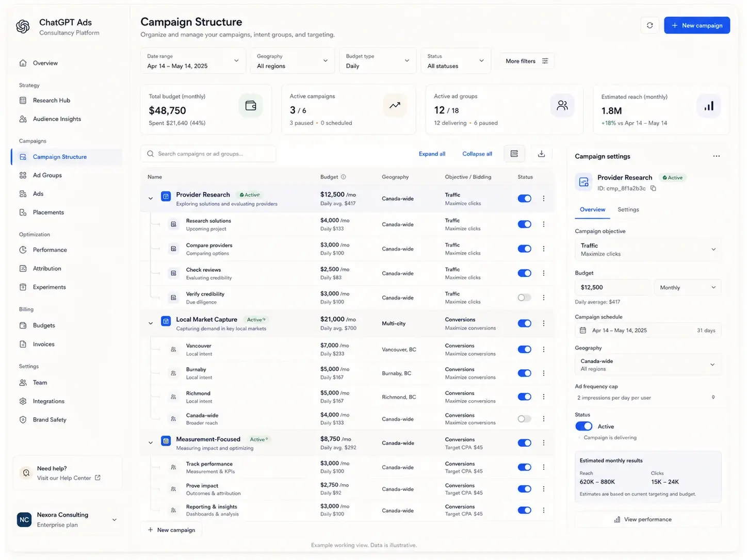Enable the Verify credibility ad group
747x560 pixels.
[x=525, y=298]
